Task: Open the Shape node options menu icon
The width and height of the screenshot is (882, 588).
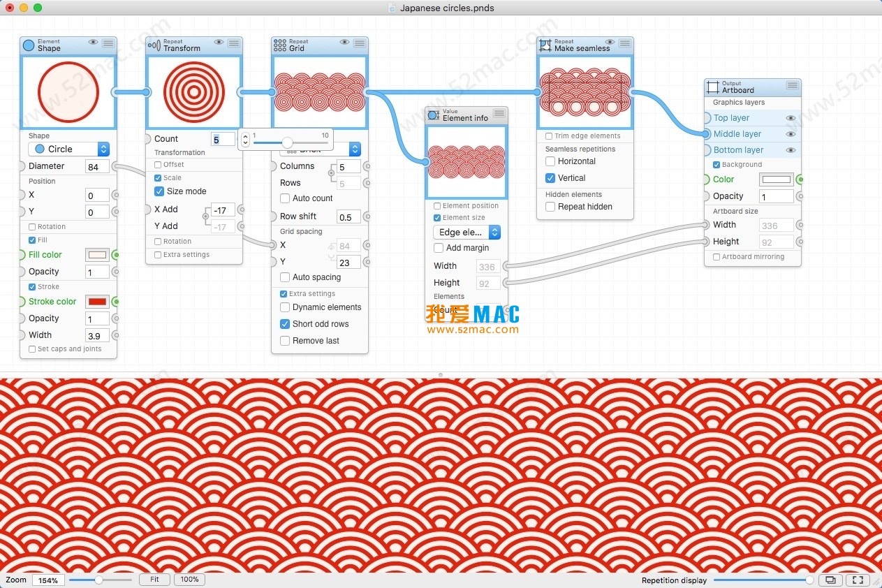Action: tap(108, 43)
